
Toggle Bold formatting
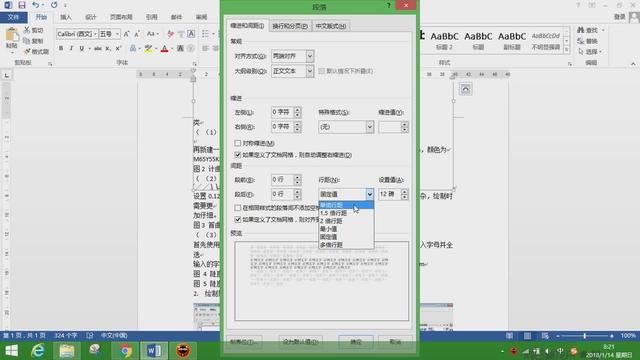coord(61,49)
